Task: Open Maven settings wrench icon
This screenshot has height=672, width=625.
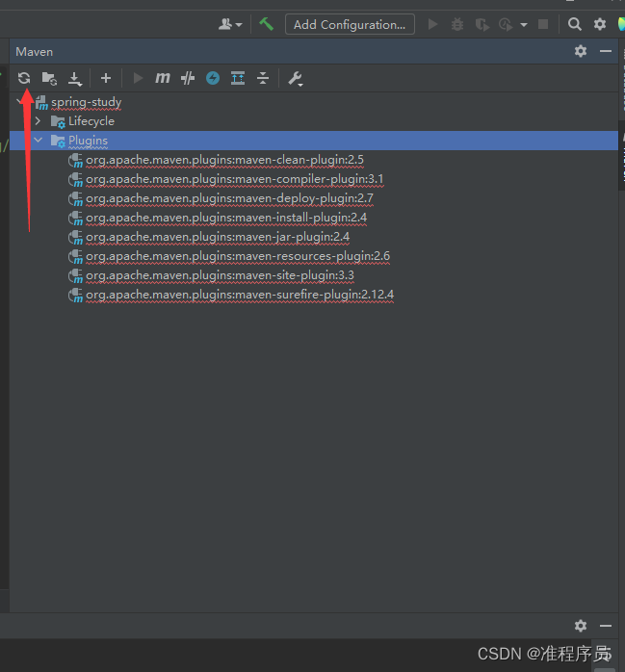Action: 296,78
